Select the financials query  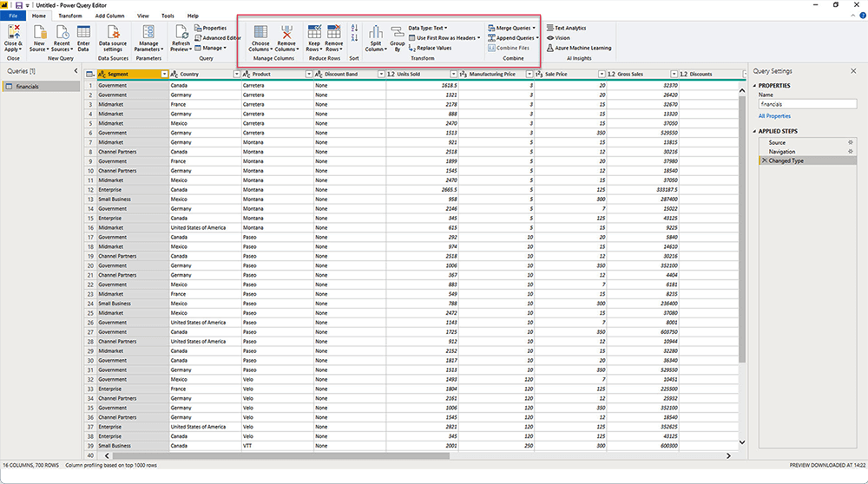click(x=42, y=86)
